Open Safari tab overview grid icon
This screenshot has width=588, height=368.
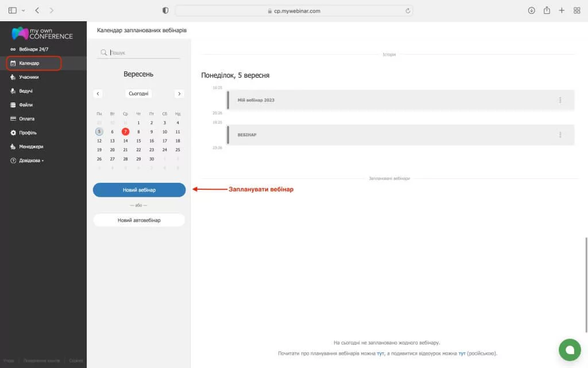click(577, 10)
